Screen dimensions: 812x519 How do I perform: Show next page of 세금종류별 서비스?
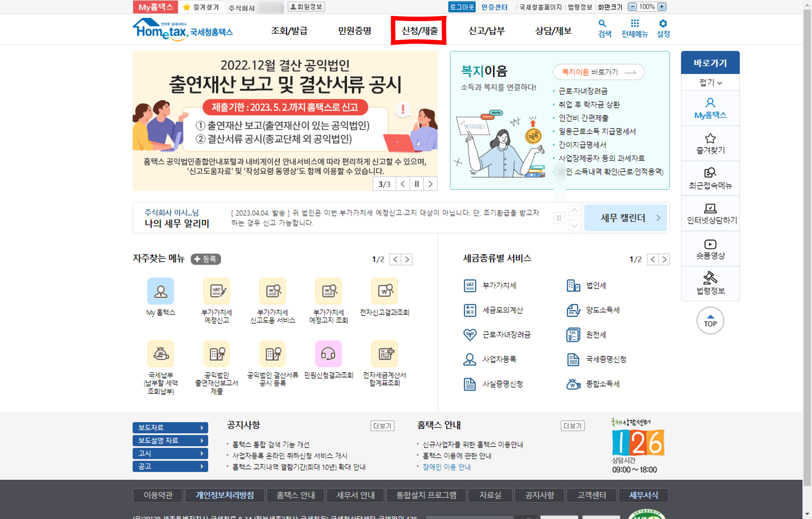pos(664,259)
